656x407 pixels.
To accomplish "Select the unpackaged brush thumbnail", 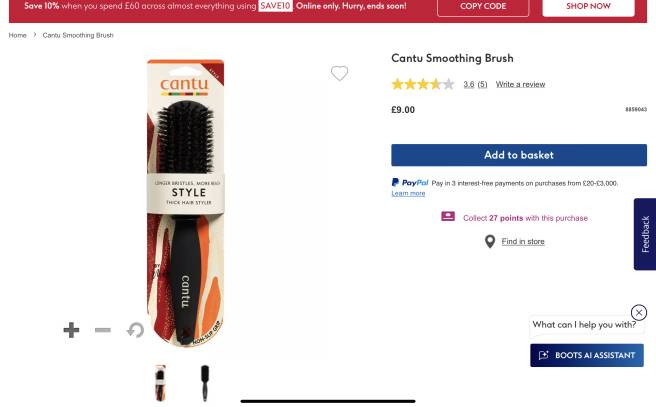I will tap(205, 383).
